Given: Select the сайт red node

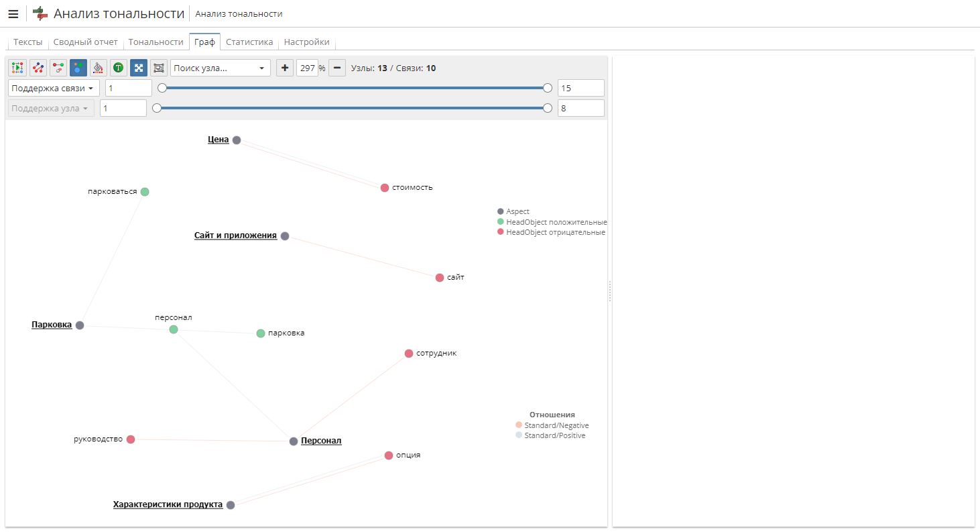Looking at the screenshot, I should [x=440, y=278].
